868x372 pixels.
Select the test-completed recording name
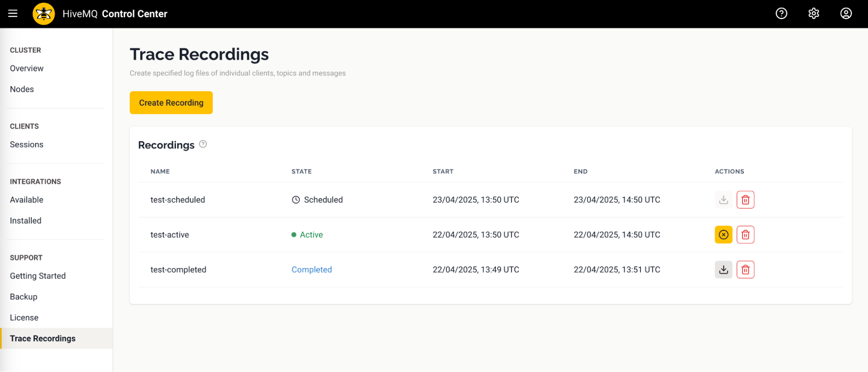pos(178,269)
